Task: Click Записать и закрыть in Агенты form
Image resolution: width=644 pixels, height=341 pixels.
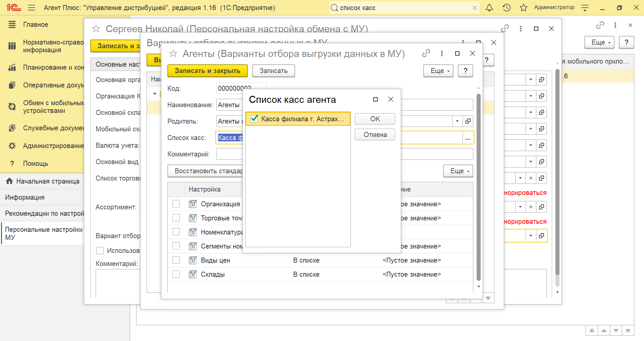Action: [x=208, y=71]
